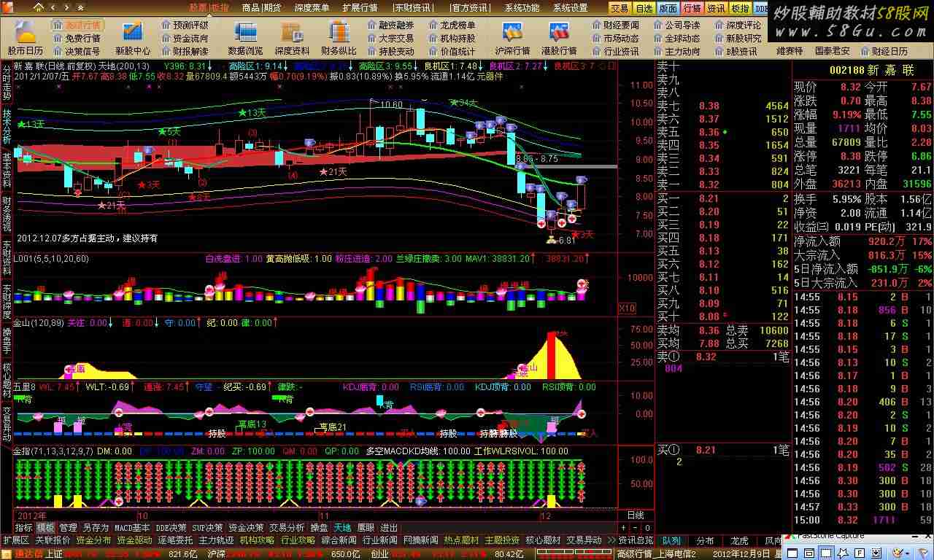Click the home icon beside 公司导读
Screen dimensions: 934x560
(657, 25)
